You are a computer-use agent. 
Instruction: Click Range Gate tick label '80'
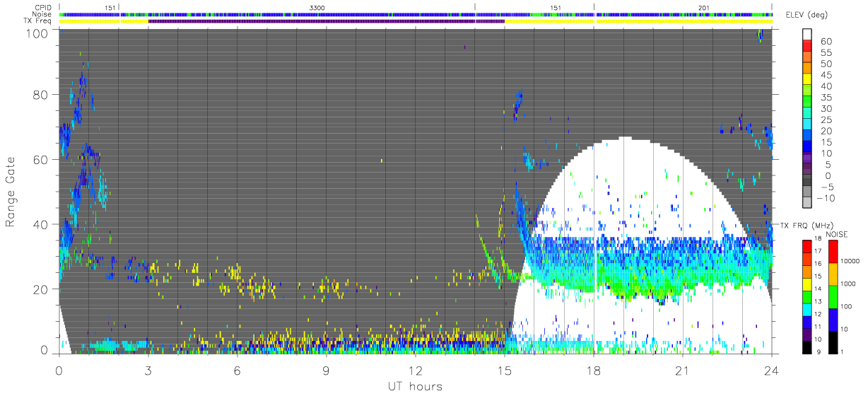41,95
